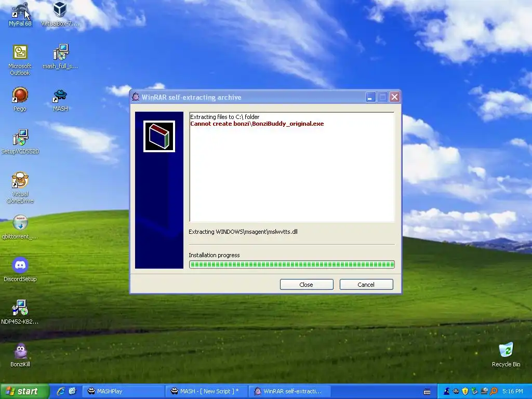Select the MASH desktop shortcut
532x399 pixels.
coord(60,99)
